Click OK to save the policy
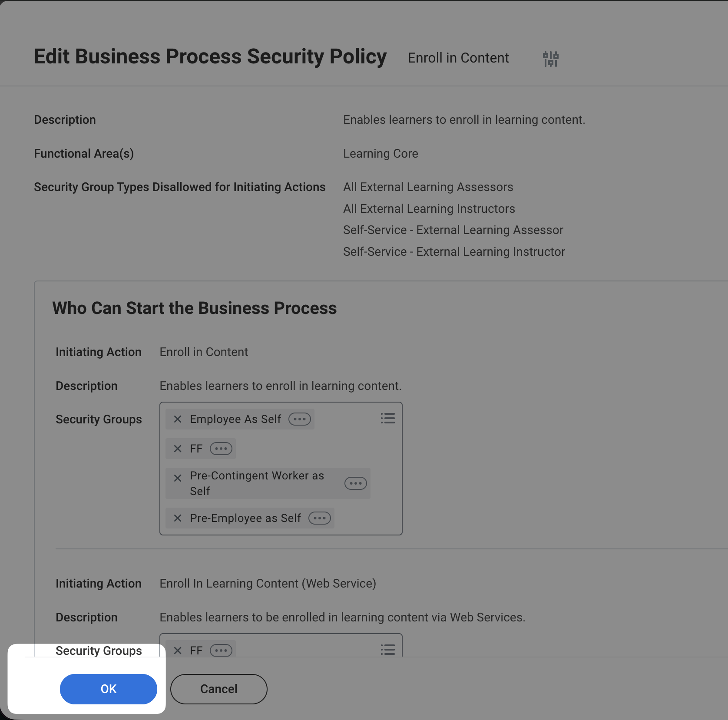The width and height of the screenshot is (728, 720). tap(109, 689)
